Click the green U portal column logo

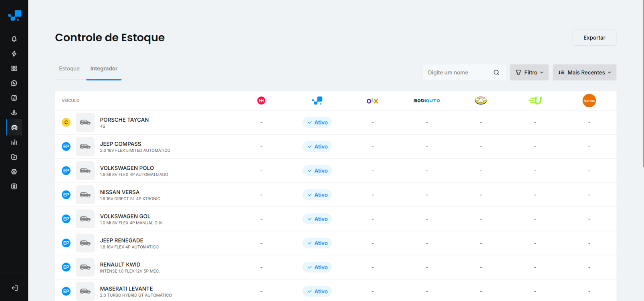click(535, 100)
